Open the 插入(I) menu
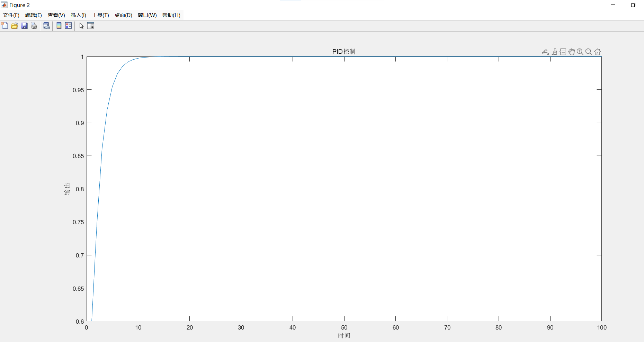644x342 pixels. tap(78, 15)
